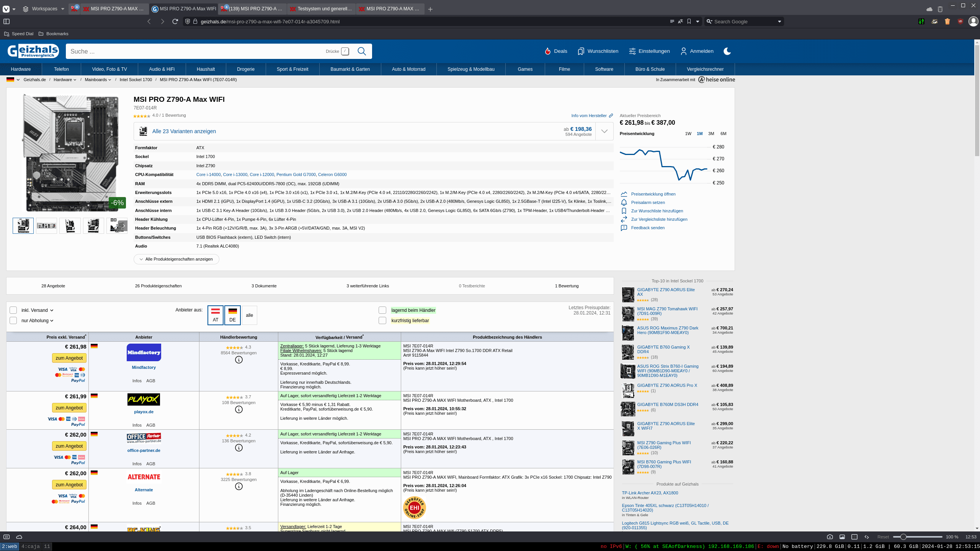
Task: Open inkl. Versand options dropdown
Action: [x=52, y=310]
